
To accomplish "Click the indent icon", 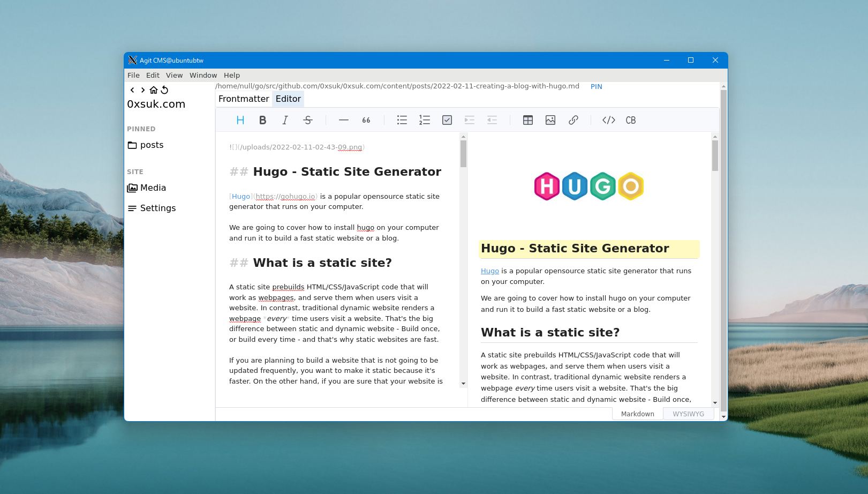I will click(x=470, y=120).
